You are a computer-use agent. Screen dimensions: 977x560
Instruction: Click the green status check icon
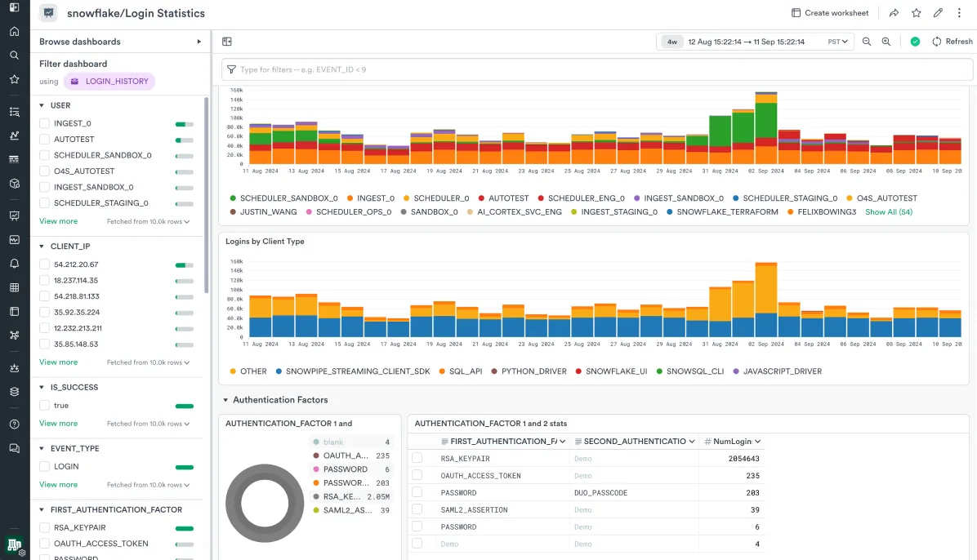915,42
